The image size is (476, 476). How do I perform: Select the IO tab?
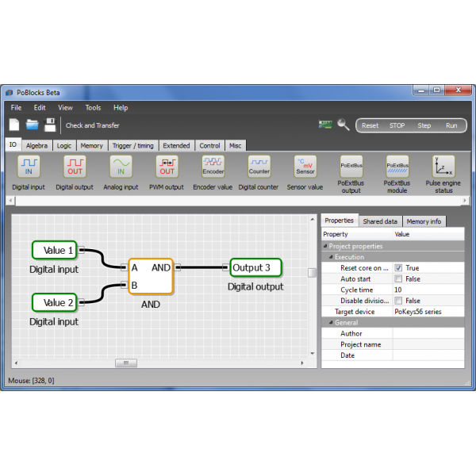coord(13,144)
